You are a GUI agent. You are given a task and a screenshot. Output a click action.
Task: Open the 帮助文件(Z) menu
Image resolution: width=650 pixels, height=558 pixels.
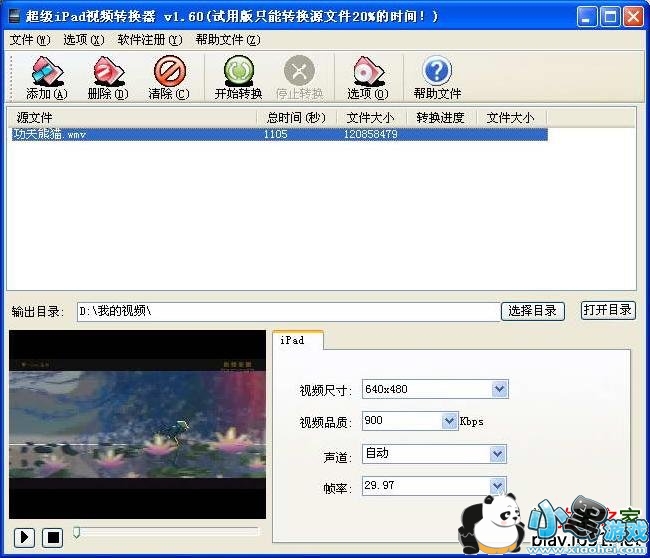point(228,40)
